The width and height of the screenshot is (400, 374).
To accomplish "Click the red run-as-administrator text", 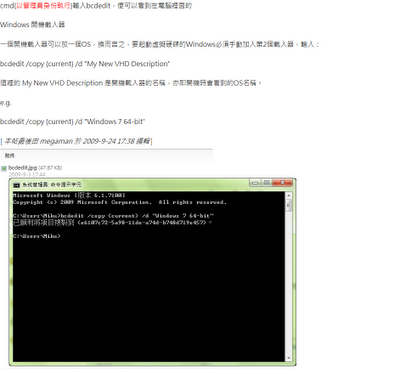I will point(43,6).
